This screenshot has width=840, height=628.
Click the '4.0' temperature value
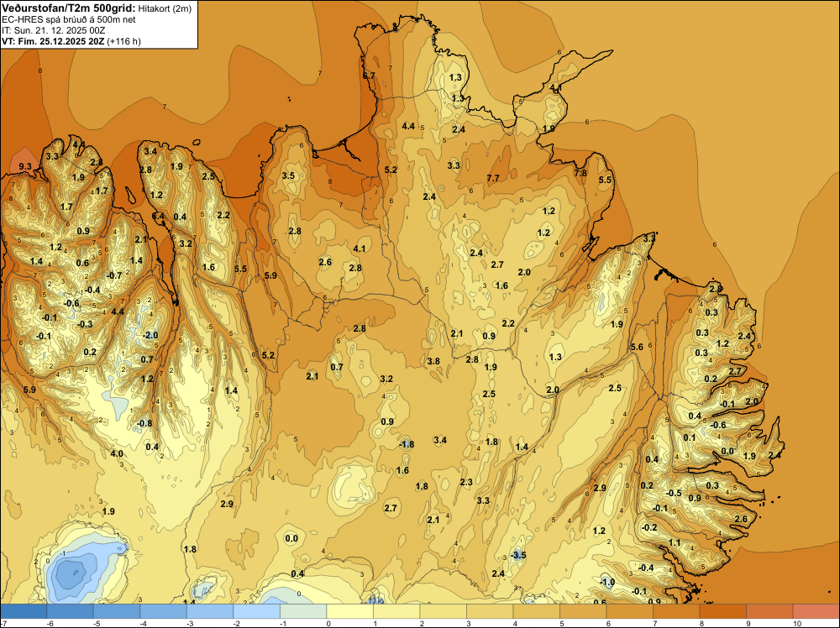coord(117,453)
